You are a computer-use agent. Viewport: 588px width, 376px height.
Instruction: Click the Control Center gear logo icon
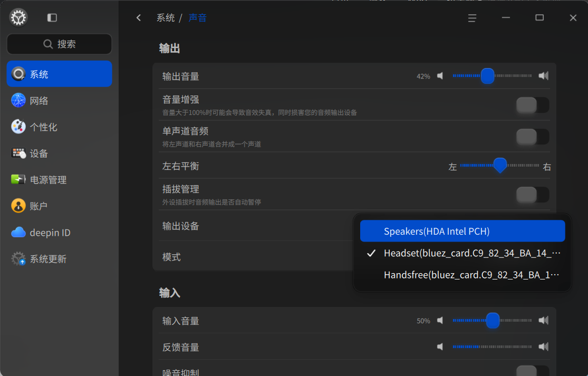(18, 17)
